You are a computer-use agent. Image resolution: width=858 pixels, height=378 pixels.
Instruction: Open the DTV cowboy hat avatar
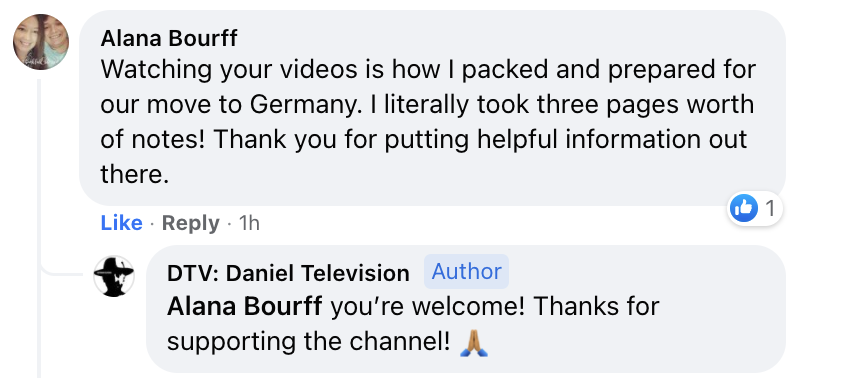coord(114,276)
